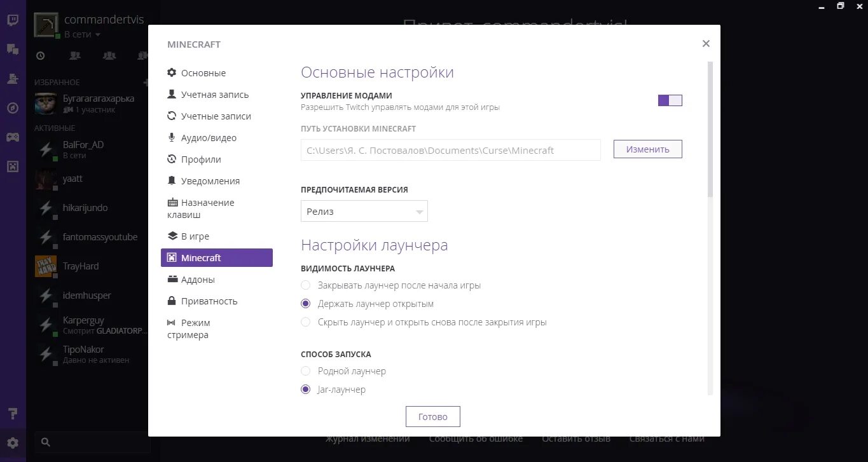868x462 pixels.
Task: Click the Связаться с нами link
Action: coord(666,439)
